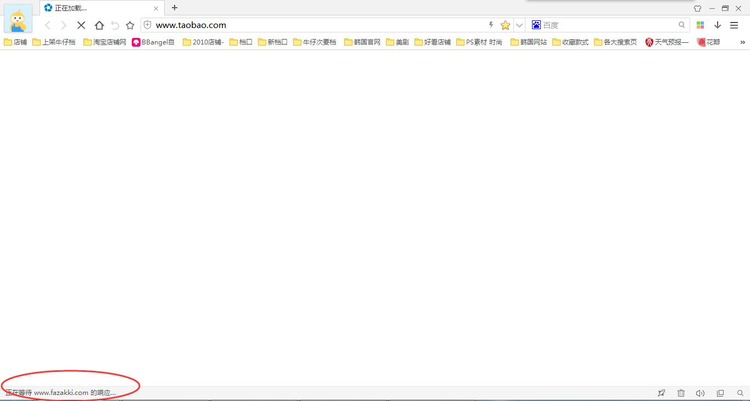Open the 美剧 bookmark folder

[397, 42]
